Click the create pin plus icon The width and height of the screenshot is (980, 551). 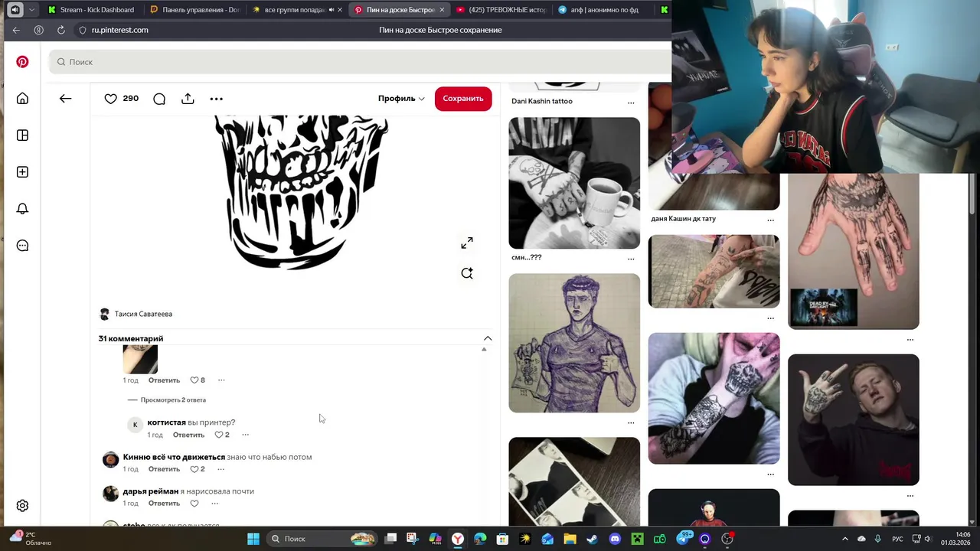tap(22, 172)
